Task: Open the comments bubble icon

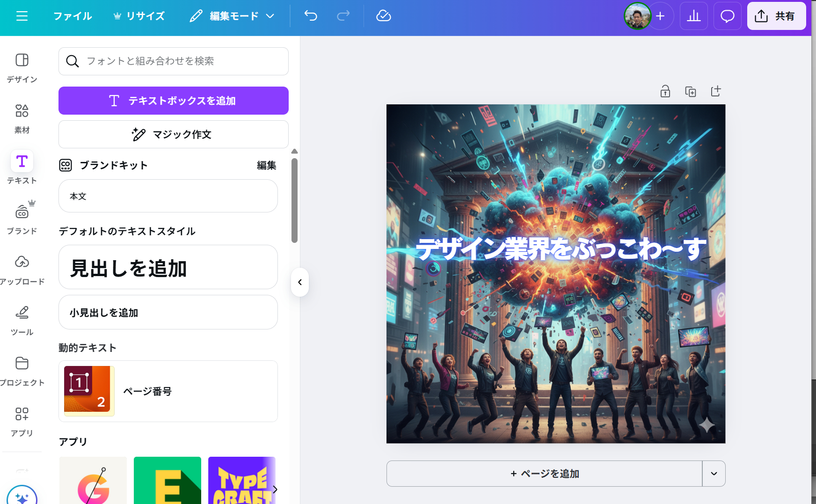Action: 727,16
